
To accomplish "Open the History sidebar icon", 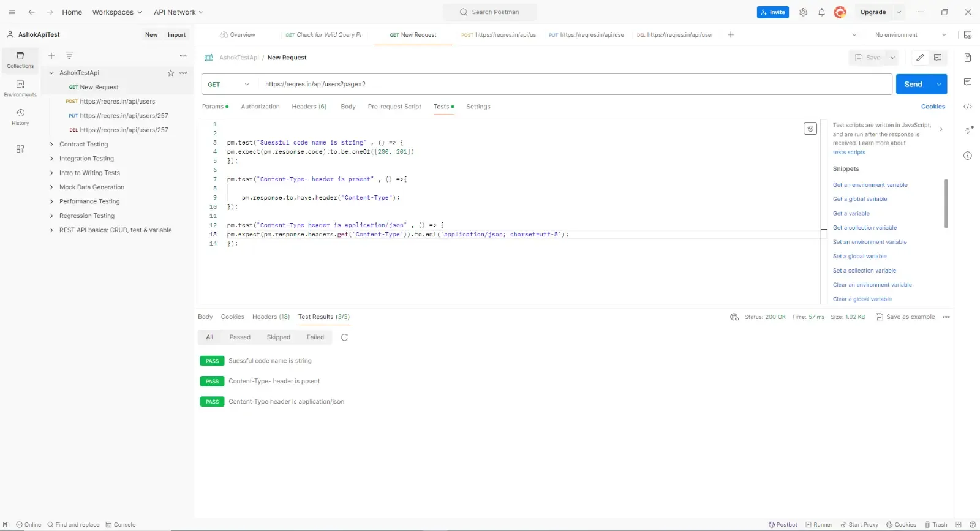I will [20, 117].
